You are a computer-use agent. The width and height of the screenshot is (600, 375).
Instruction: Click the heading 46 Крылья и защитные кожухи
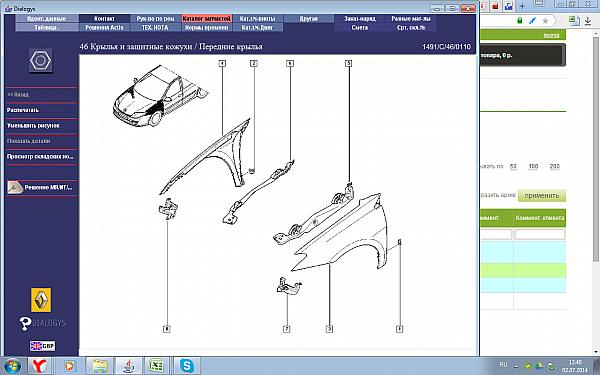coord(171,47)
